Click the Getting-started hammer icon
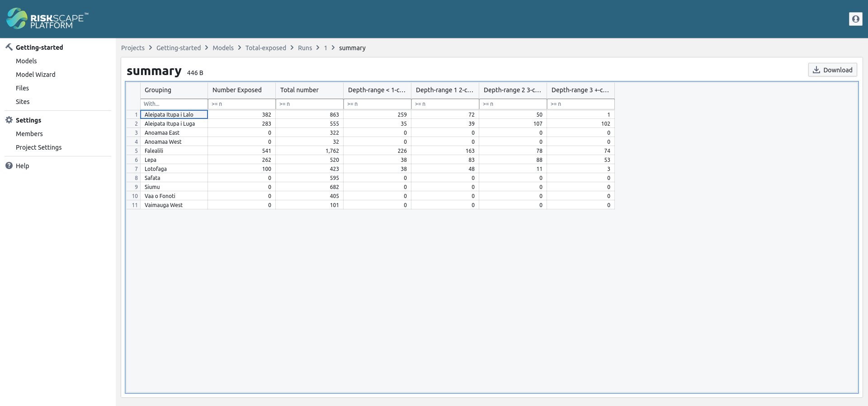This screenshot has width=868, height=406. click(x=9, y=47)
